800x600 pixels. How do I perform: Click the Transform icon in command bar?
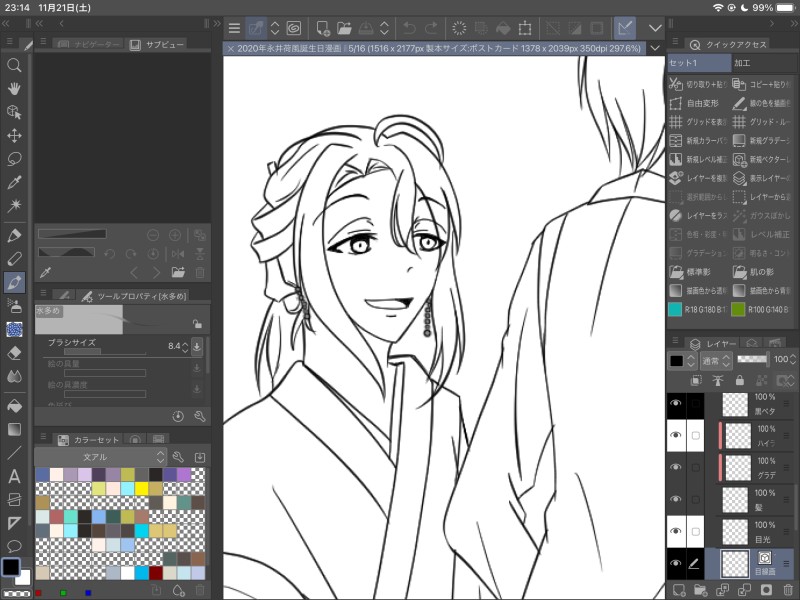point(525,28)
